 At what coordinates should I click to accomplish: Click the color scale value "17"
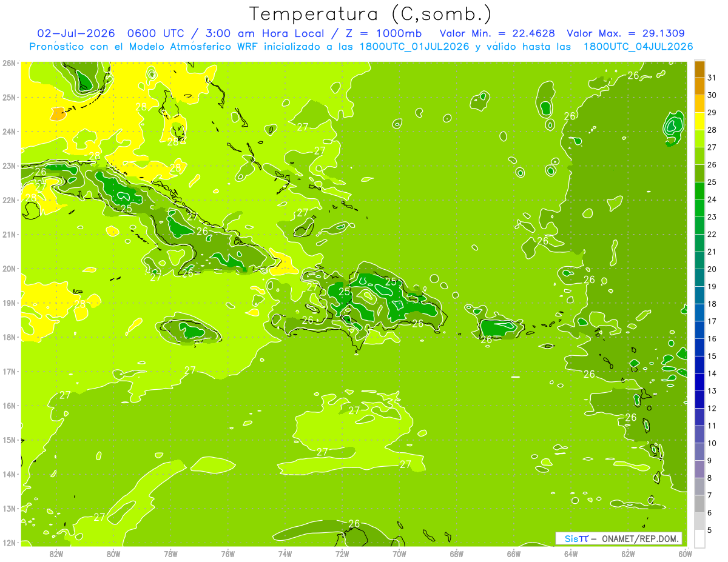712,321
